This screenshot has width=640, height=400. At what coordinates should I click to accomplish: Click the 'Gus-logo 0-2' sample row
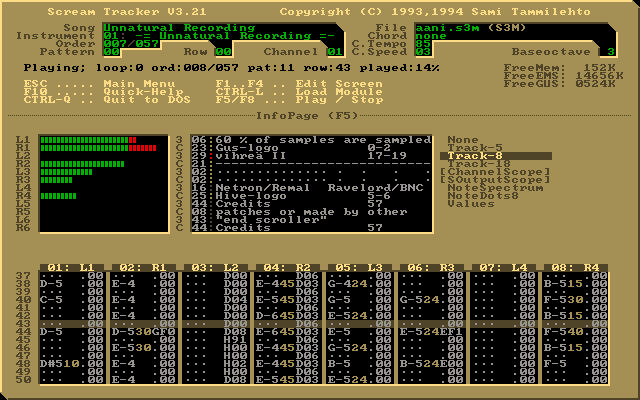pos(311,148)
